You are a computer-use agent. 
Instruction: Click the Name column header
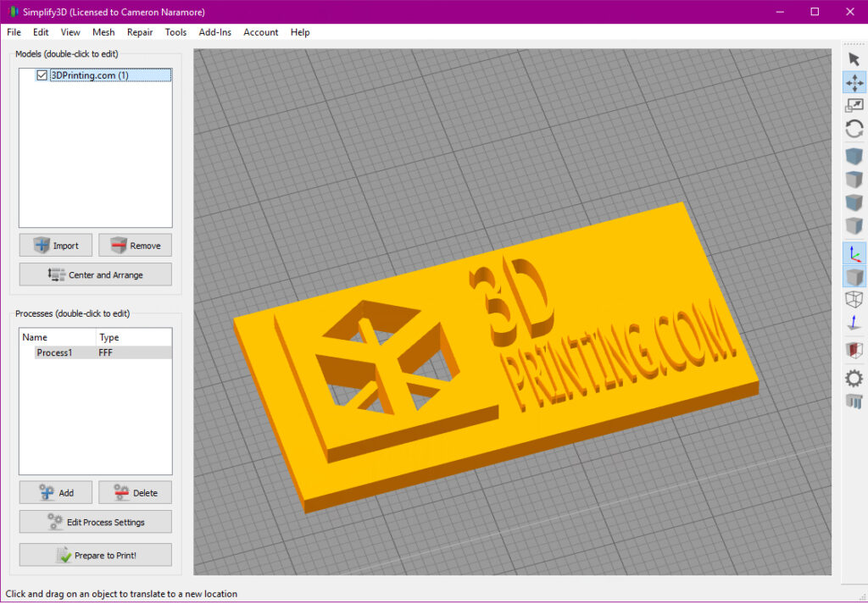coord(58,337)
